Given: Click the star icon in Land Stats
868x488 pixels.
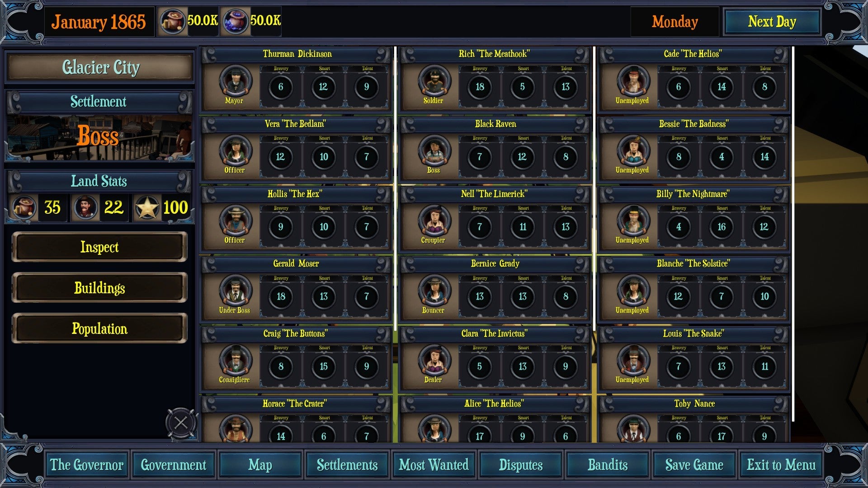Looking at the screenshot, I should tap(147, 208).
